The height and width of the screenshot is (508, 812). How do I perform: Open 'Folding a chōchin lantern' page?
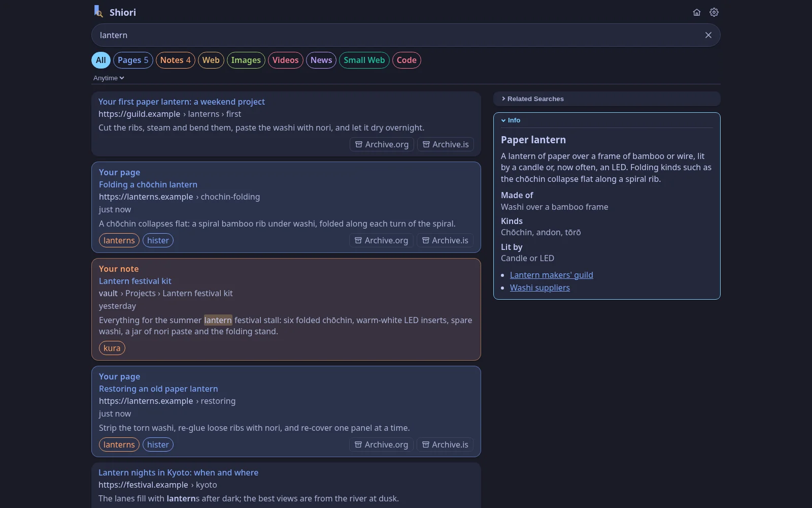click(148, 184)
